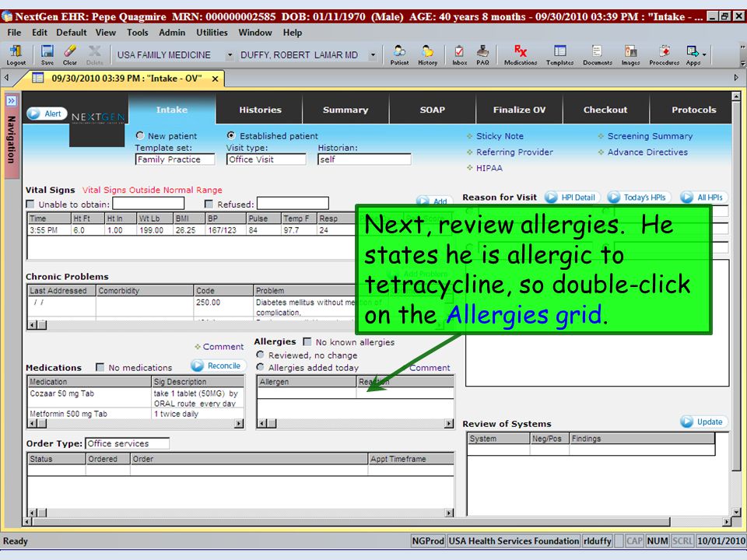747x560 pixels.
Task: Open the File menu
Action: [x=14, y=33]
